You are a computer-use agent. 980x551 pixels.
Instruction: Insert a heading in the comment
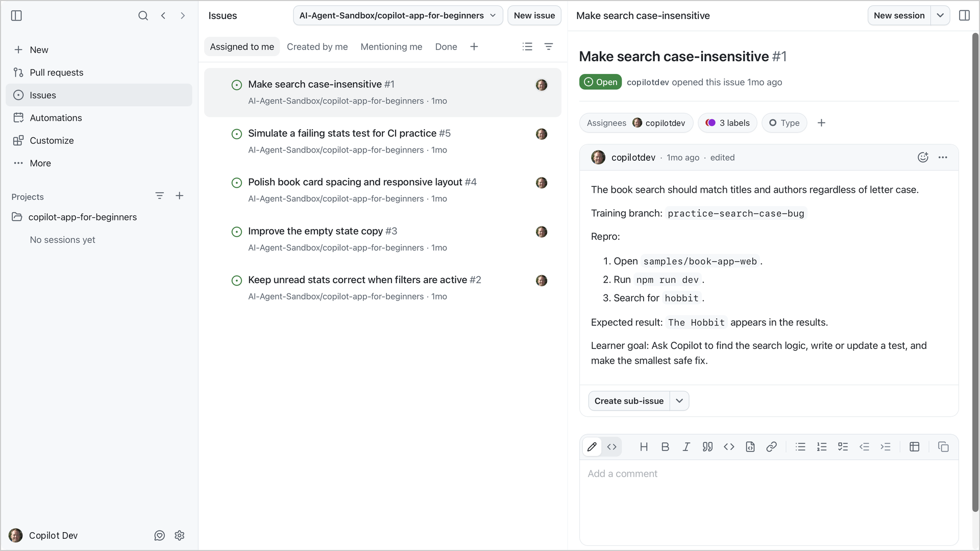644,447
